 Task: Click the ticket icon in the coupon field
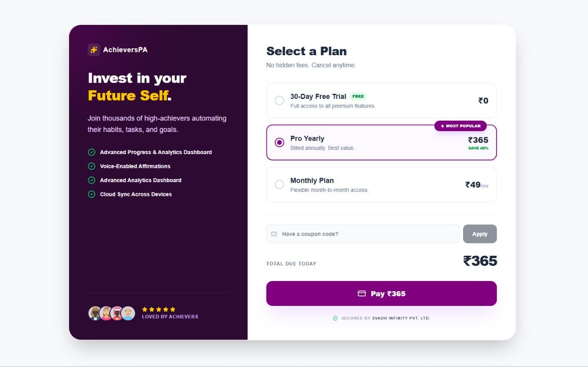274,234
